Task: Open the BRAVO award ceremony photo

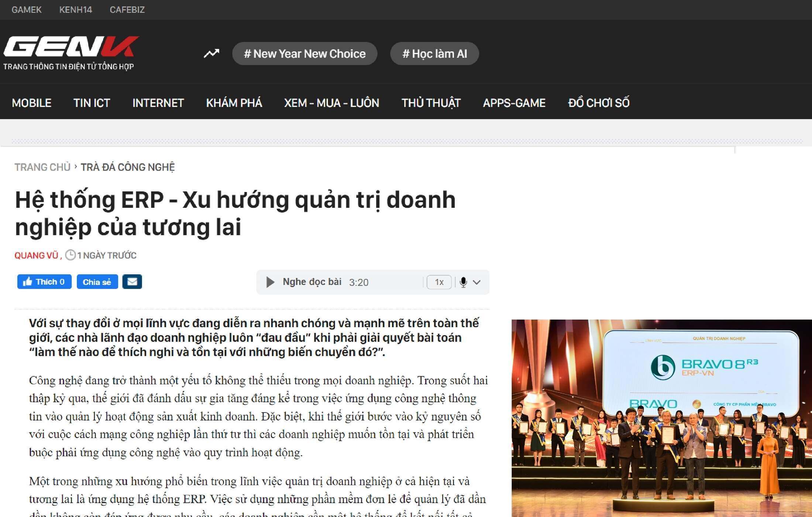Action: (x=661, y=417)
